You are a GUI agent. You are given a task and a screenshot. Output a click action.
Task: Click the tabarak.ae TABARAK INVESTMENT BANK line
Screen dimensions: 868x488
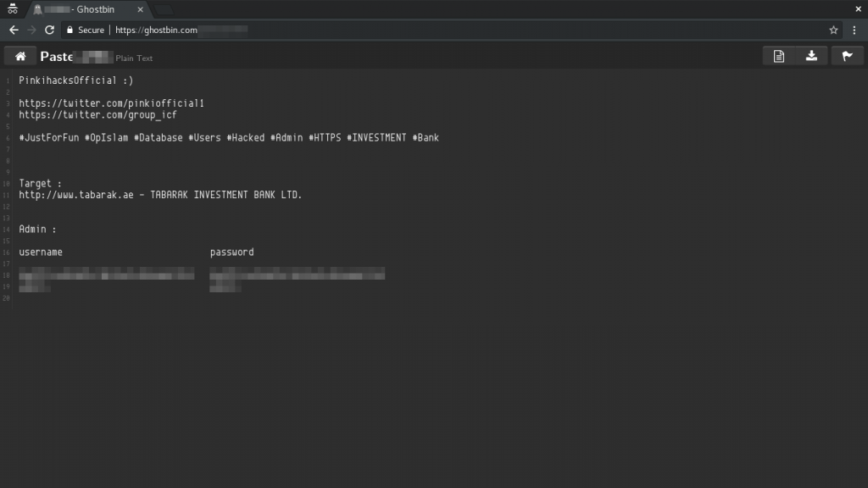(x=160, y=195)
